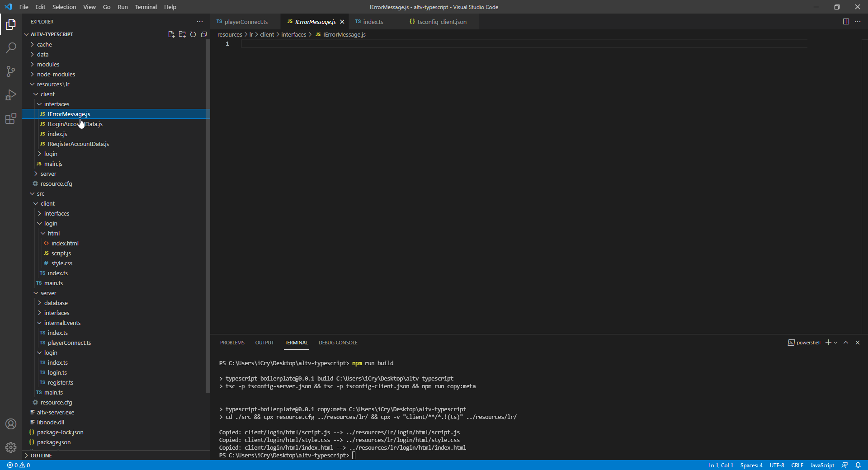
Task: Open the Help menu
Action: click(170, 7)
